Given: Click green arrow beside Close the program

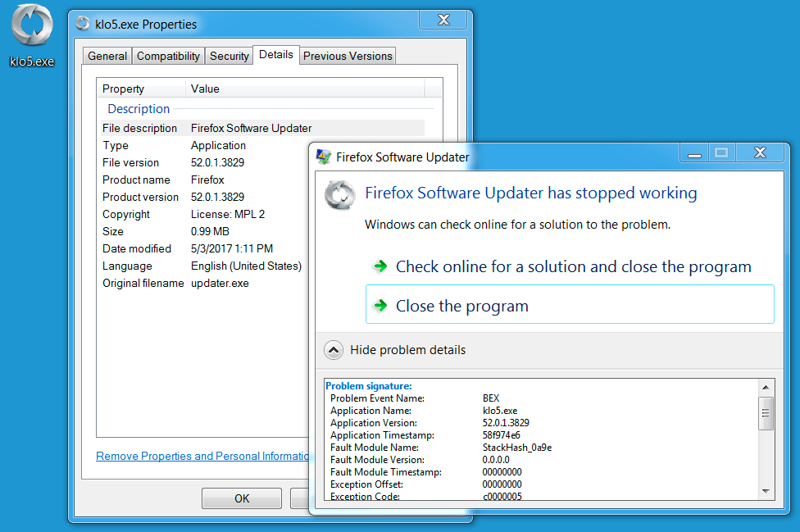Looking at the screenshot, I should tap(380, 306).
